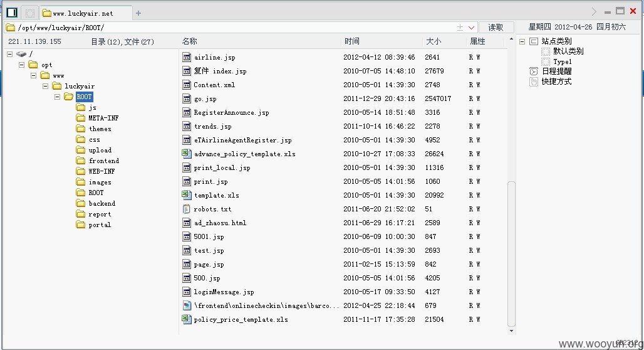Select the go.jsp file icon
Viewport: 644px width, 350px height.
[187, 98]
